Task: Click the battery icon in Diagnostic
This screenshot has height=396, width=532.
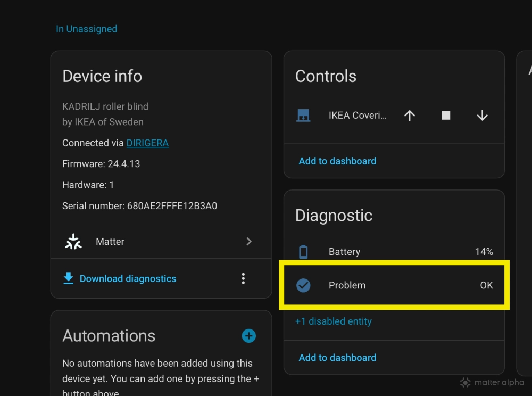Action: click(x=303, y=252)
